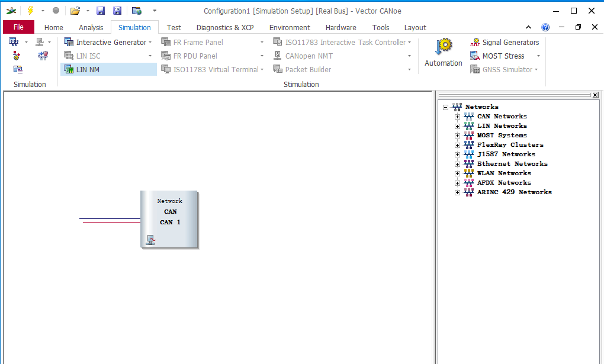Screen dimensions: 604x364
Task: Expand the MOST Systems tree node
Action: (x=457, y=136)
